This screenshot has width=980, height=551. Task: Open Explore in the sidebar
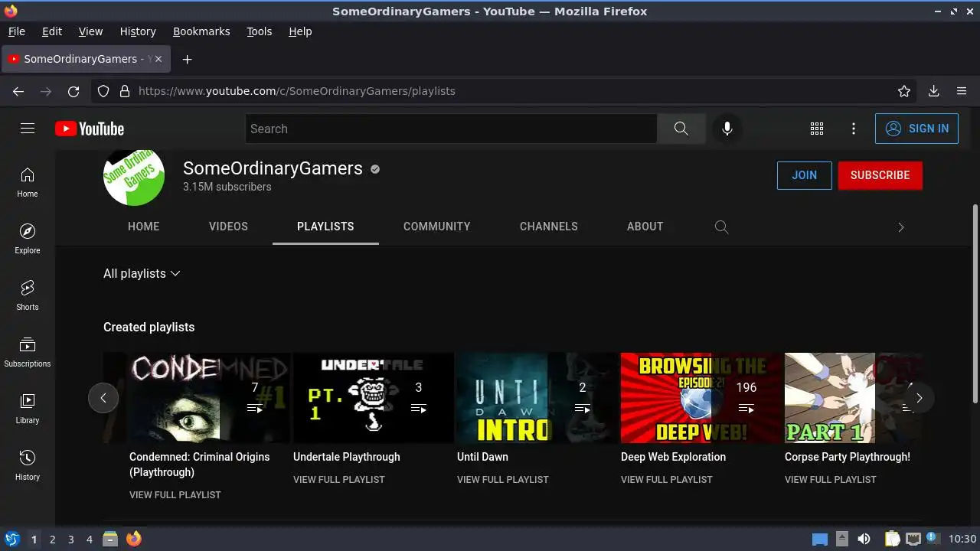pyautogui.click(x=28, y=240)
